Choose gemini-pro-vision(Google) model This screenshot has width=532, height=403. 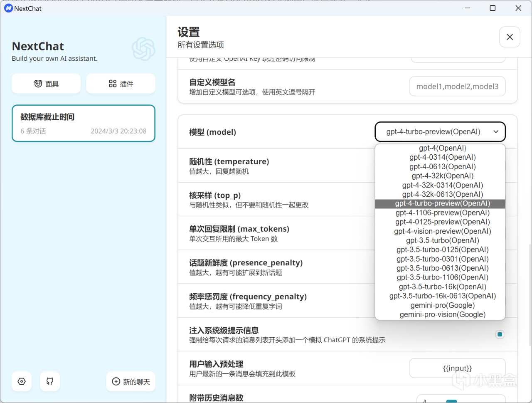tap(440, 314)
